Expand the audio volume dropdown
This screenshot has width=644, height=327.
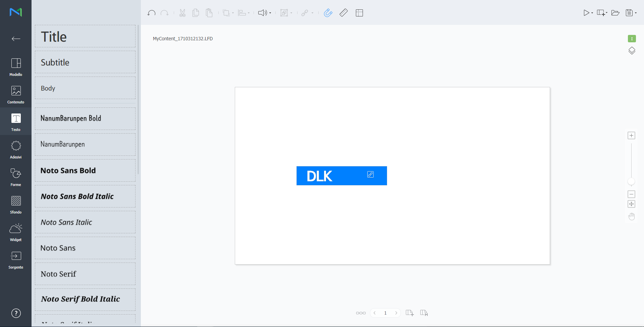point(270,13)
